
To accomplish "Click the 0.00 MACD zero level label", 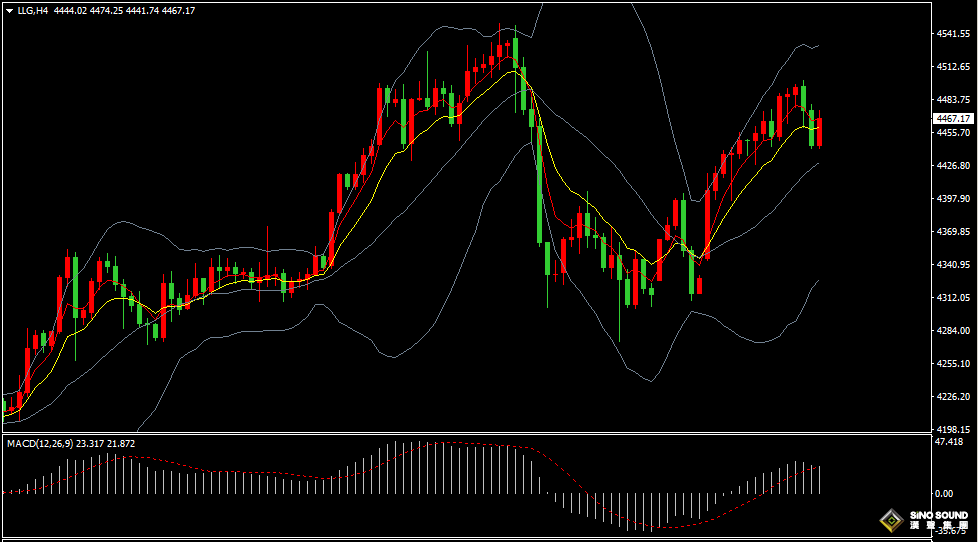I will point(943,493).
